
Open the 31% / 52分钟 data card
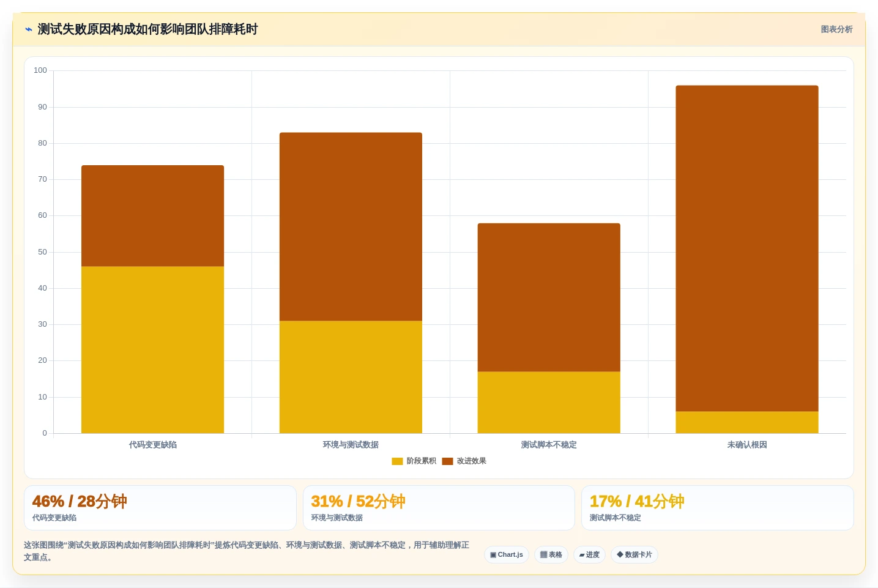(x=439, y=508)
